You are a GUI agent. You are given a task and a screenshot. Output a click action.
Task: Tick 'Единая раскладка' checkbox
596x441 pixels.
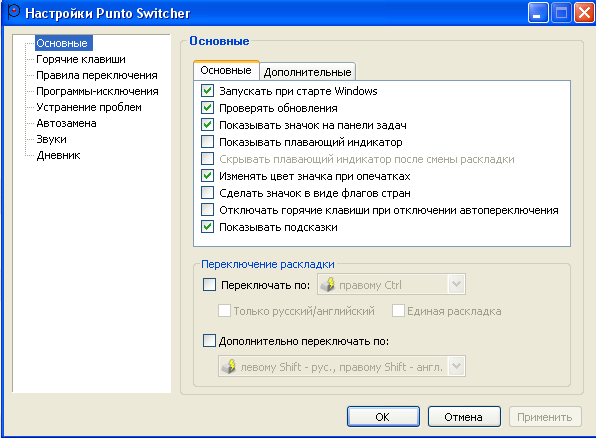point(398,311)
